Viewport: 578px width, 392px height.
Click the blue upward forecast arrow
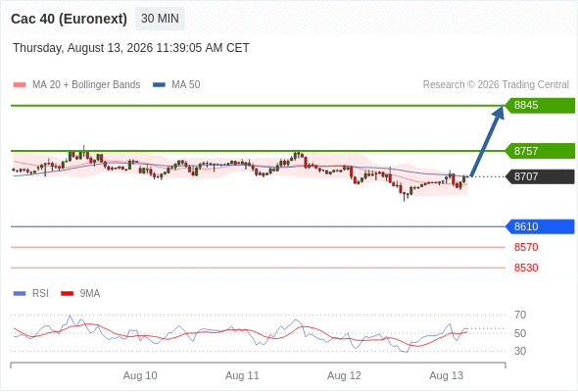point(487,141)
